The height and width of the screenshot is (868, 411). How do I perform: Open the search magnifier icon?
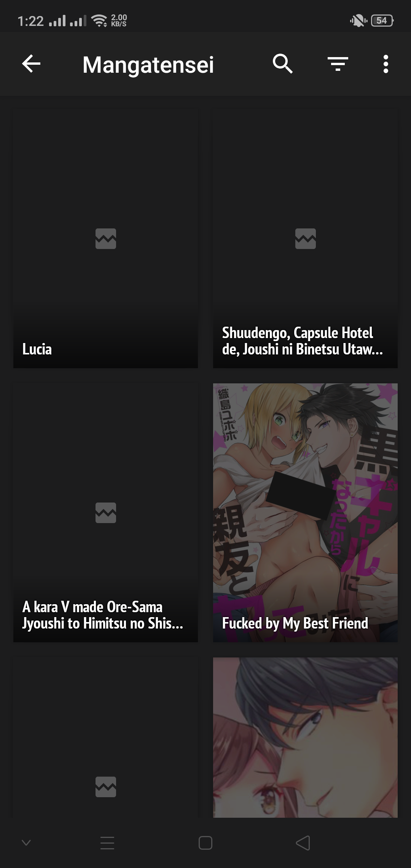click(x=282, y=64)
